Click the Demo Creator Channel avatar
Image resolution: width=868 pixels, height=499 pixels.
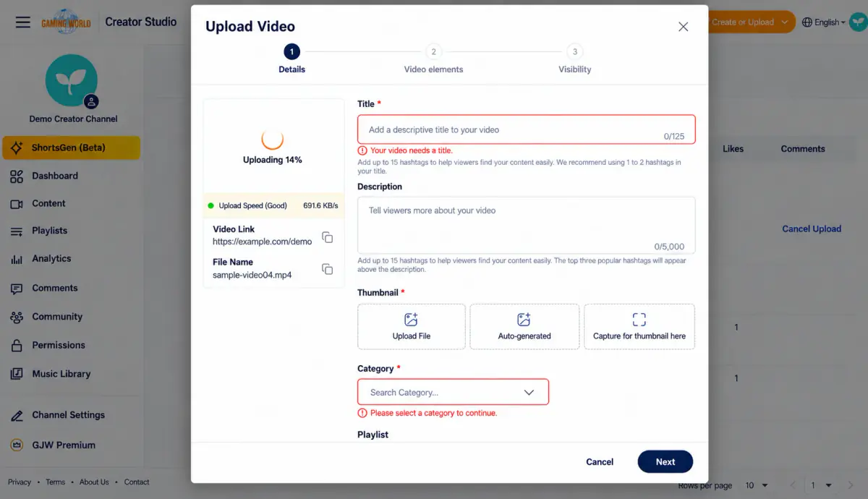click(71, 81)
